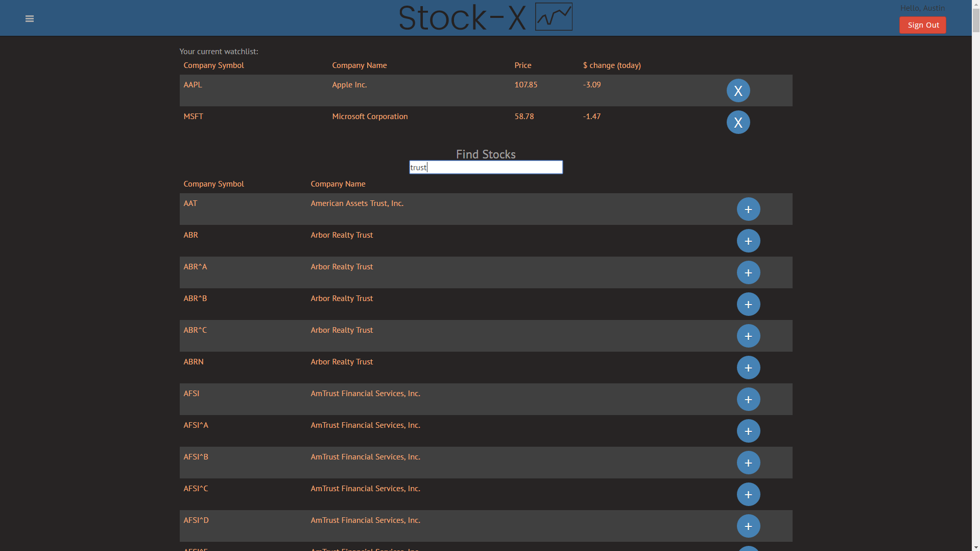Viewport: 980px width, 551px height.
Task: Click Apple Inc. company name
Action: pos(349,85)
